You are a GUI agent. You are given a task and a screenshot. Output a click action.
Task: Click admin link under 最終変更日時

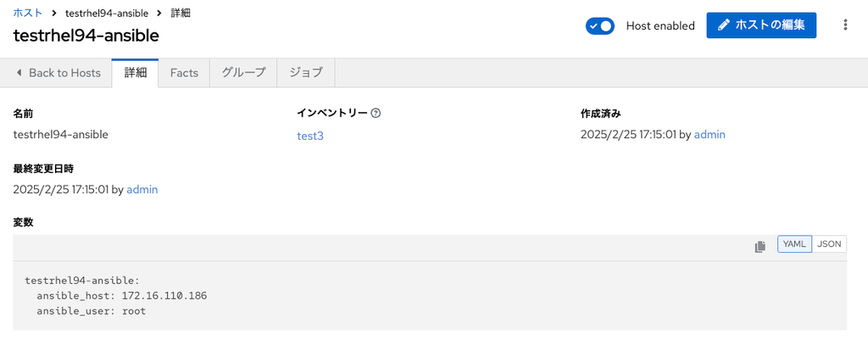(142, 189)
